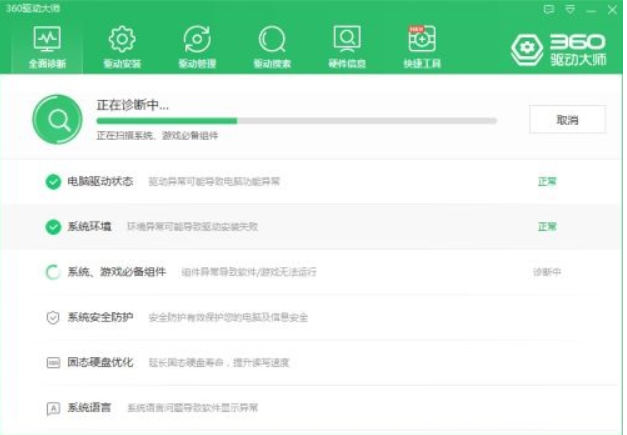
Task: Click shield icon beside 系统安全防护
Action: click(53, 317)
